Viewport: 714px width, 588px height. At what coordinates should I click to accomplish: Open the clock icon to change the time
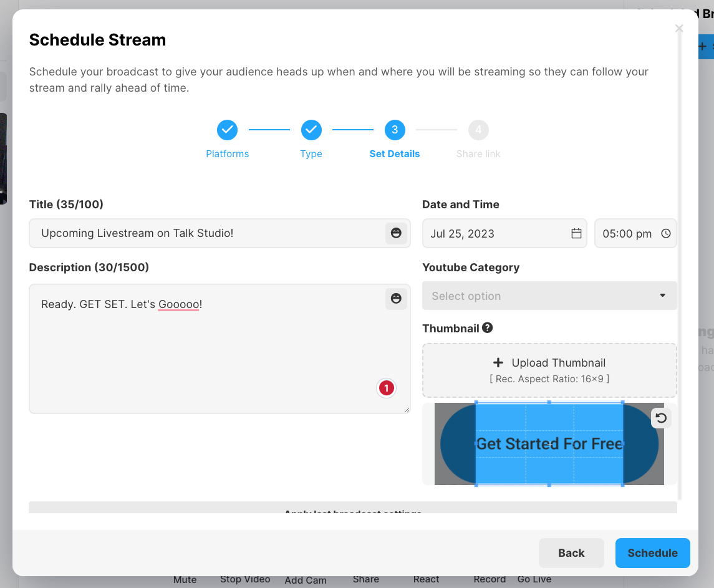(665, 233)
